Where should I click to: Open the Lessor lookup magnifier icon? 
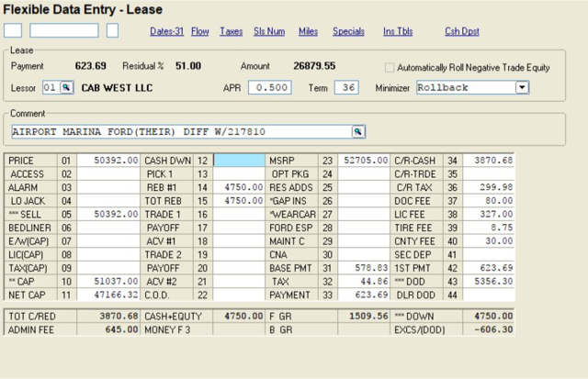[66, 87]
